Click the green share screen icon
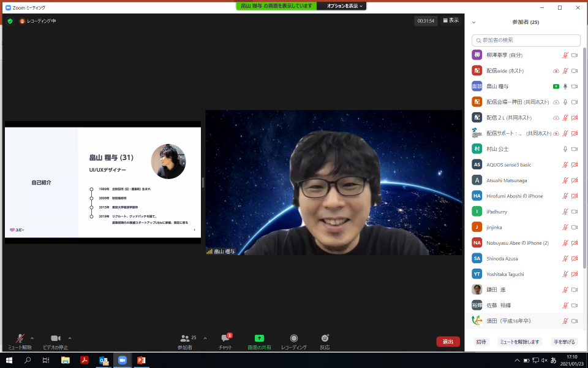This screenshot has height=368, width=588. tap(259, 339)
